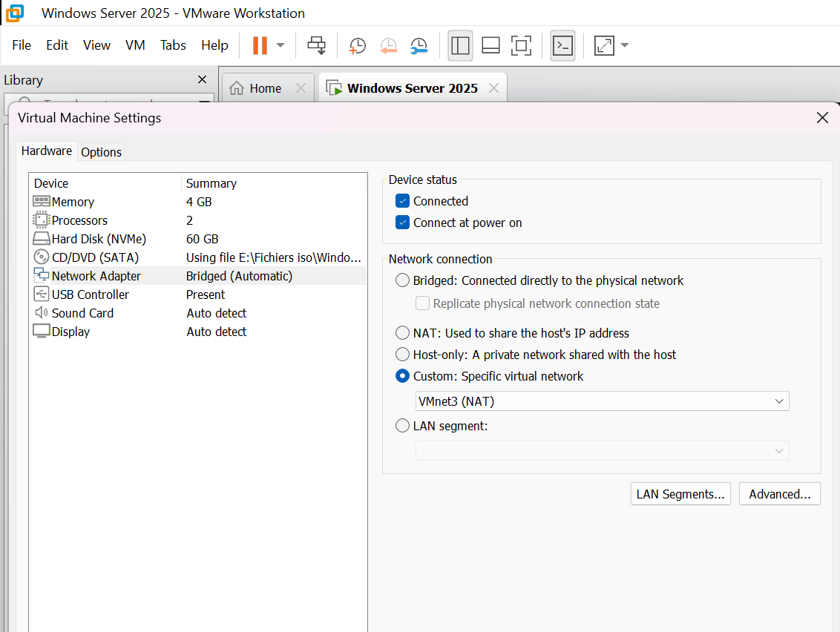Screen dimensions: 840x632
Task: Toggle the library sidebar view icon
Action: pos(460,45)
